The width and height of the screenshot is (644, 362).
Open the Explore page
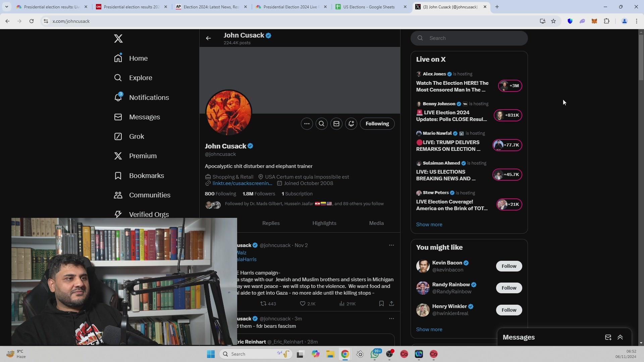pyautogui.click(x=133, y=78)
